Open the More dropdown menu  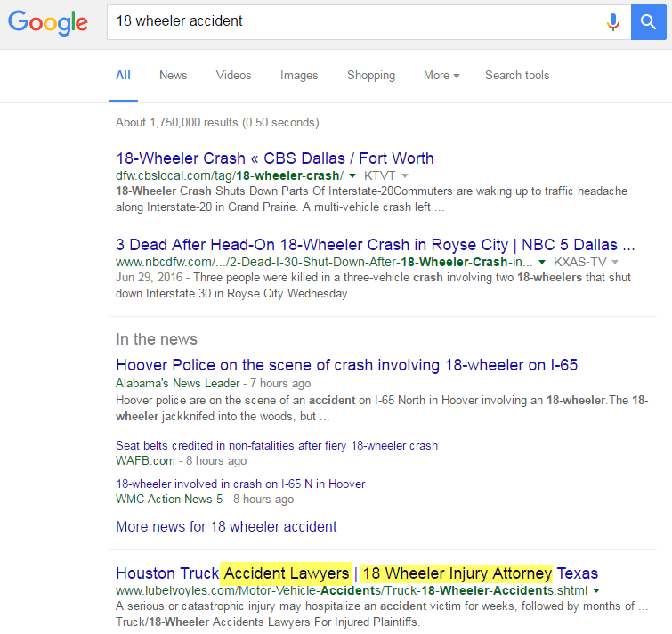[x=441, y=76]
